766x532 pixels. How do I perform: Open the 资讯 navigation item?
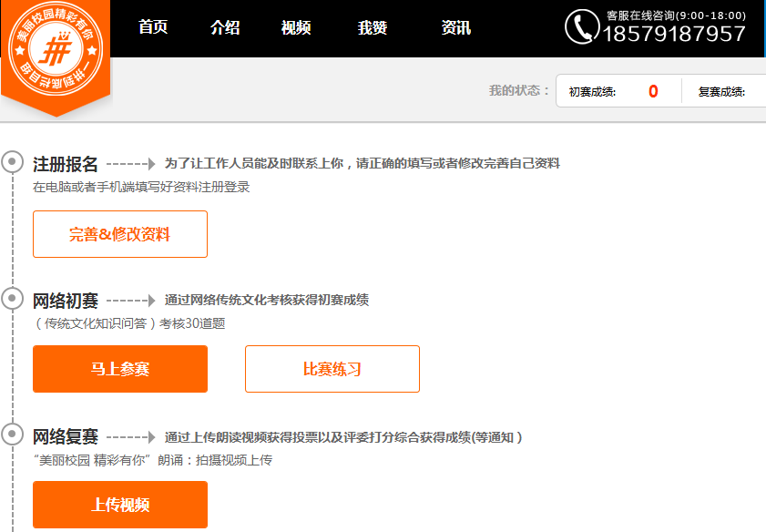pos(455,27)
